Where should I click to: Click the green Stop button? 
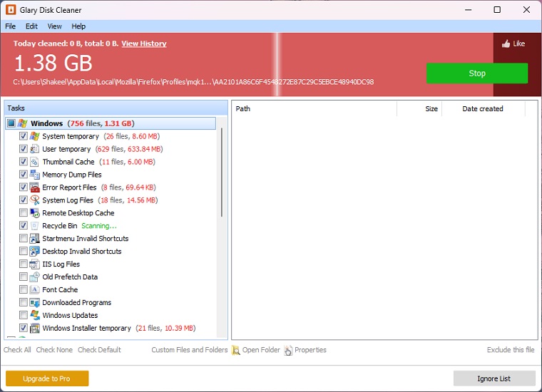477,73
